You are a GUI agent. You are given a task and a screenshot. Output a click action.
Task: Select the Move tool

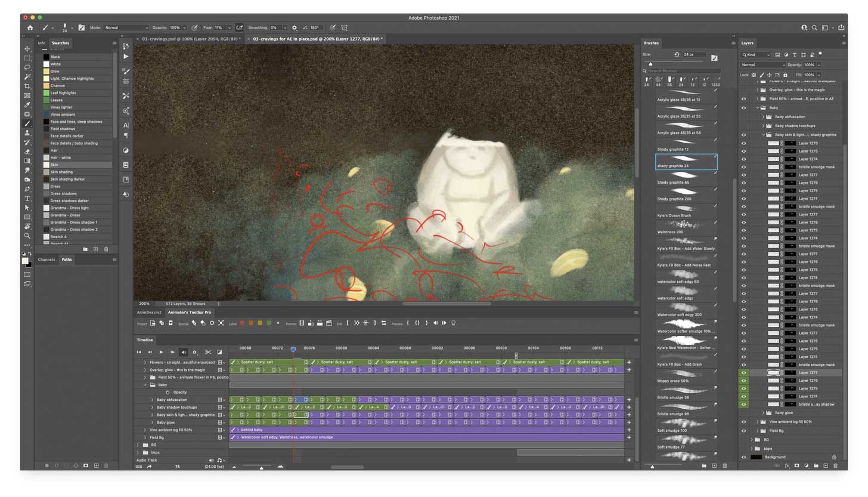point(27,49)
